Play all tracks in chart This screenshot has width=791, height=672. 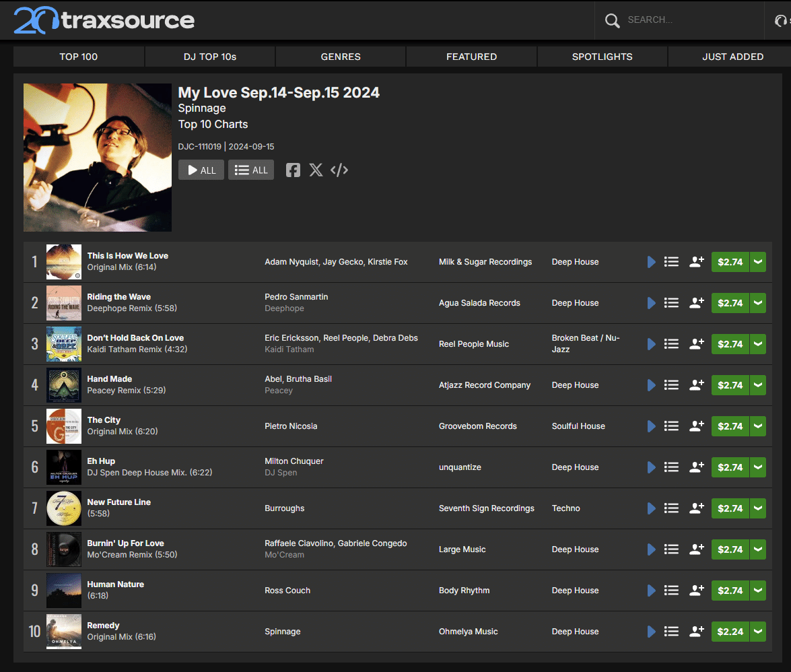[201, 170]
